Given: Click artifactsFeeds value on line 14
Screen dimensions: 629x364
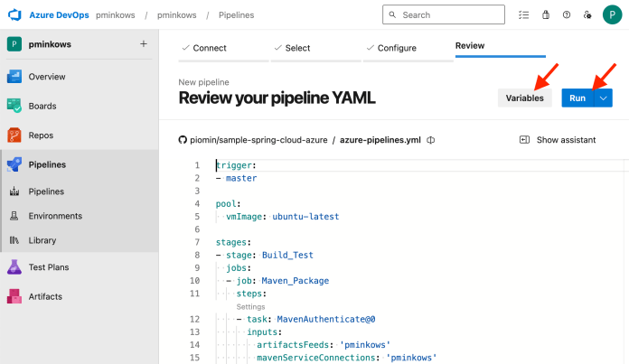Looking at the screenshot, I should pos(365,345).
